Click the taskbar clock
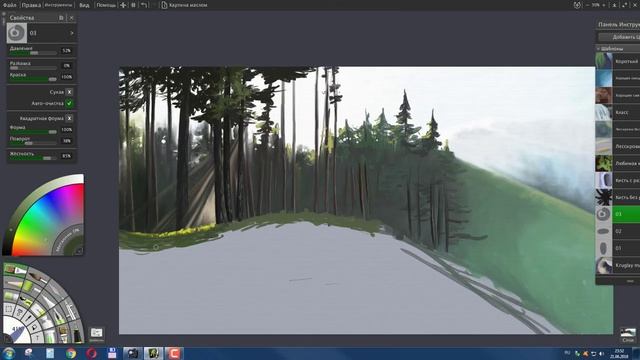Screen dimensions: 640x360 pyautogui.click(x=619, y=353)
